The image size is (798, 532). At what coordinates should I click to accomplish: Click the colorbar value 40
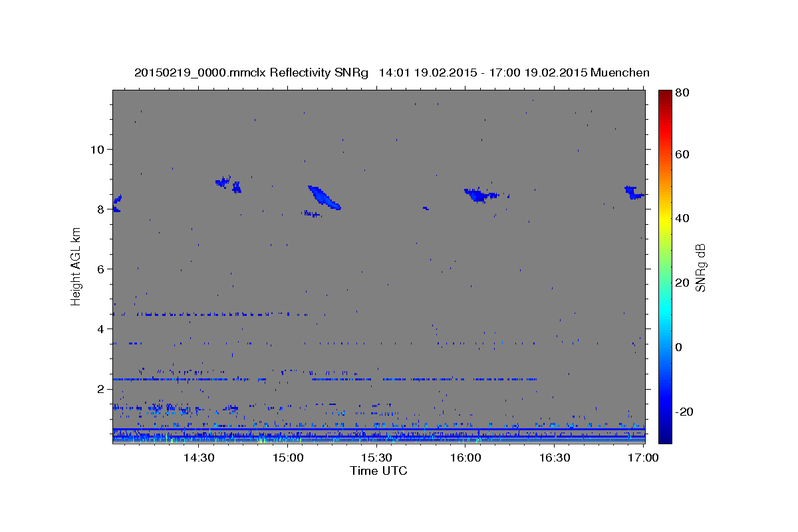point(684,218)
